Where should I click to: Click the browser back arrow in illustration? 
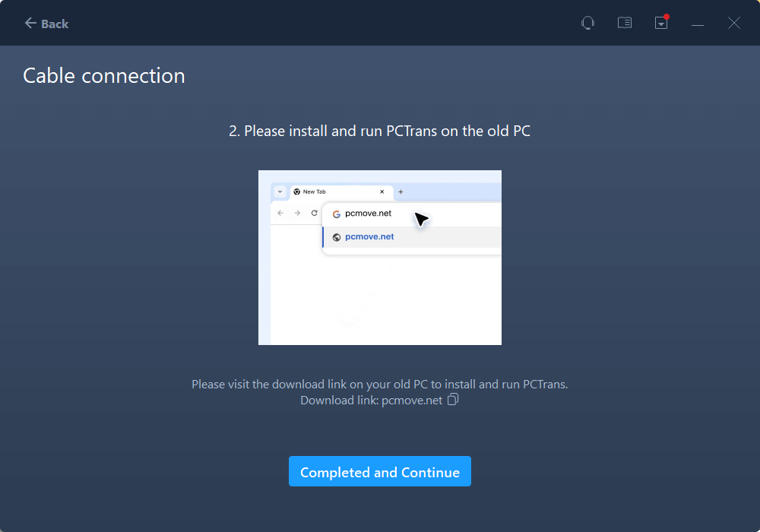(280, 213)
